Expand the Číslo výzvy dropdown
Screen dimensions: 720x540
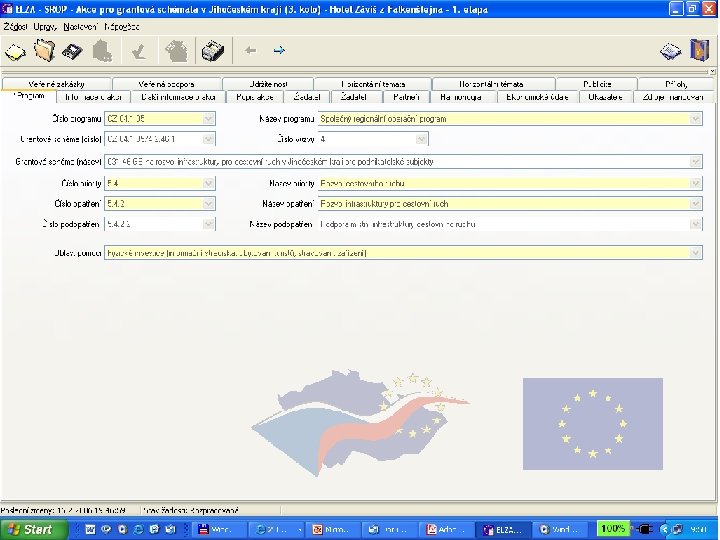click(x=421, y=139)
